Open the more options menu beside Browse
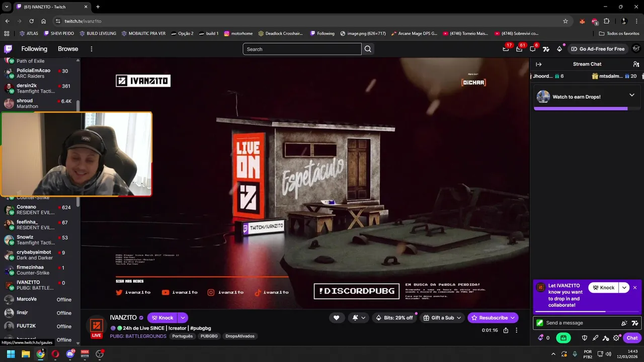 pos(92,49)
